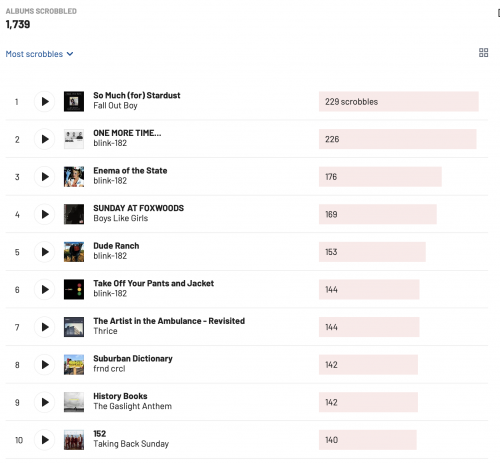Play SUNDAY AT FOXWOODS album
Viewport: 500px width, 463px height.
[x=44, y=214]
